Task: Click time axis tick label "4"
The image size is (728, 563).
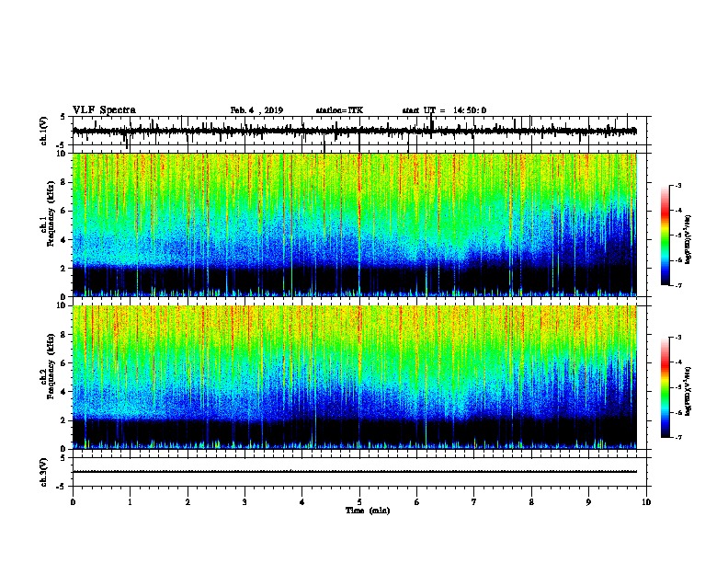Action: click(302, 502)
